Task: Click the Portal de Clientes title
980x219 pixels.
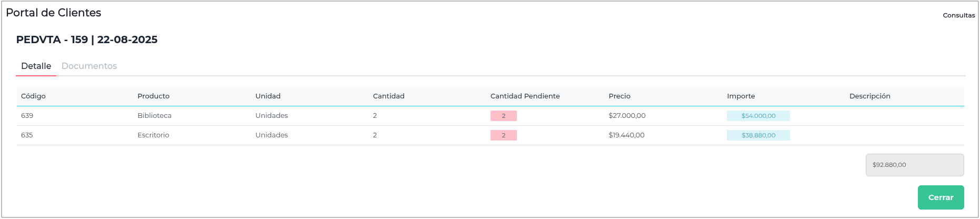Action: point(53,13)
